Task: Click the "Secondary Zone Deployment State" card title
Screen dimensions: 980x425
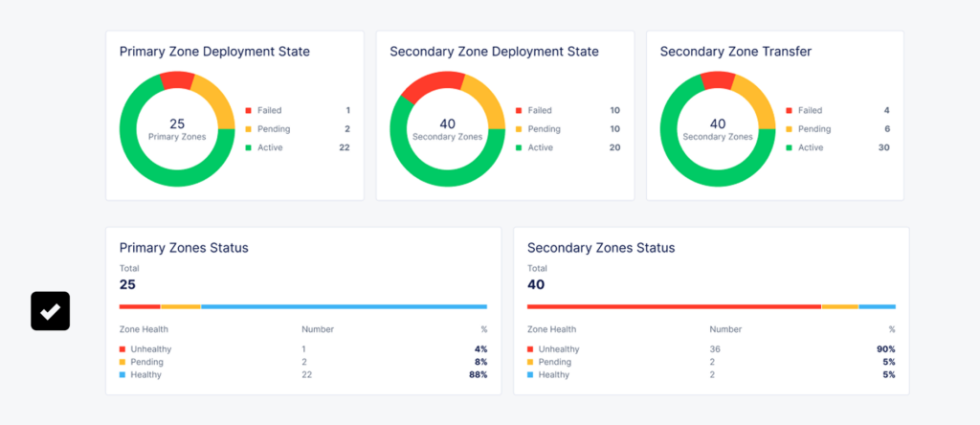Action: point(495,52)
